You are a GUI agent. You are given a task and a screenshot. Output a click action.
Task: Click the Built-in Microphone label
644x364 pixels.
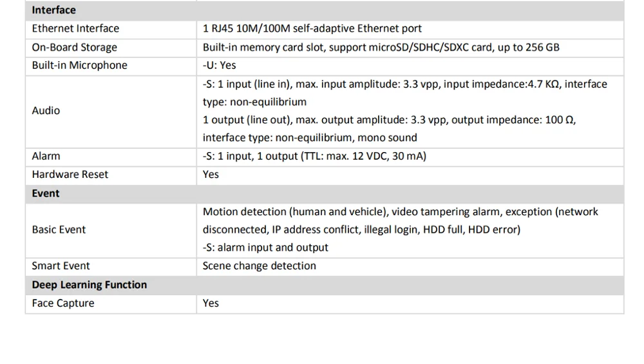[79, 65]
